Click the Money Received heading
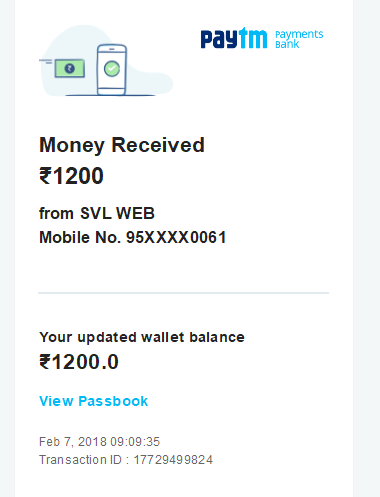 [x=122, y=145]
